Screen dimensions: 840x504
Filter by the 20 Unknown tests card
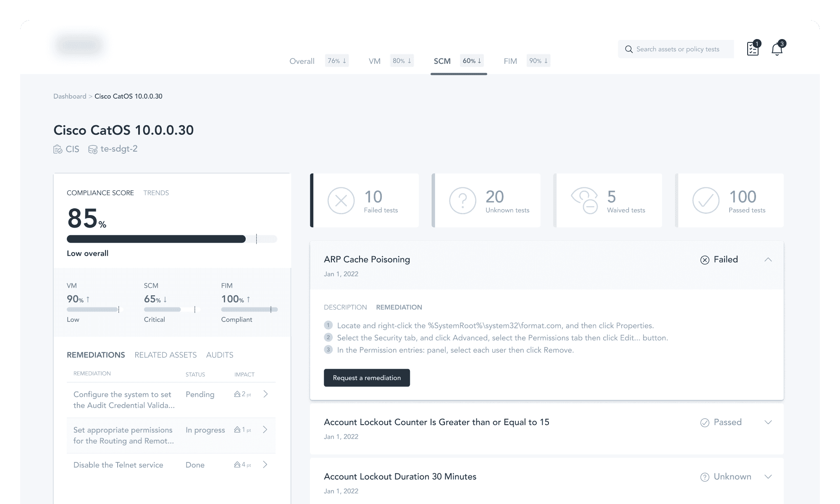pyautogui.click(x=486, y=200)
